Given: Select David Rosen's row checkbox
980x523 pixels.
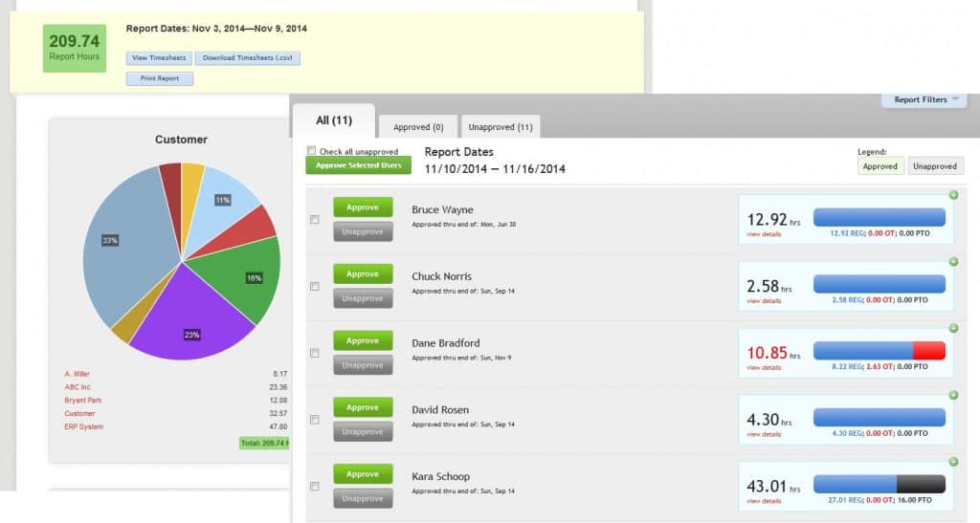Looking at the screenshot, I should [x=314, y=420].
